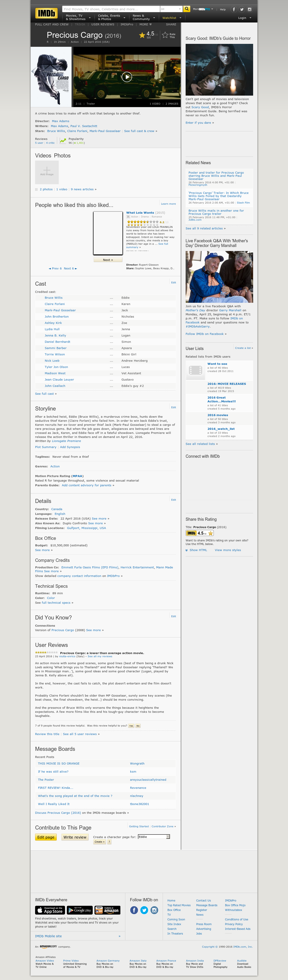Mark the review as helpful with Yes
Screen dimensions: 288x980
131,726
